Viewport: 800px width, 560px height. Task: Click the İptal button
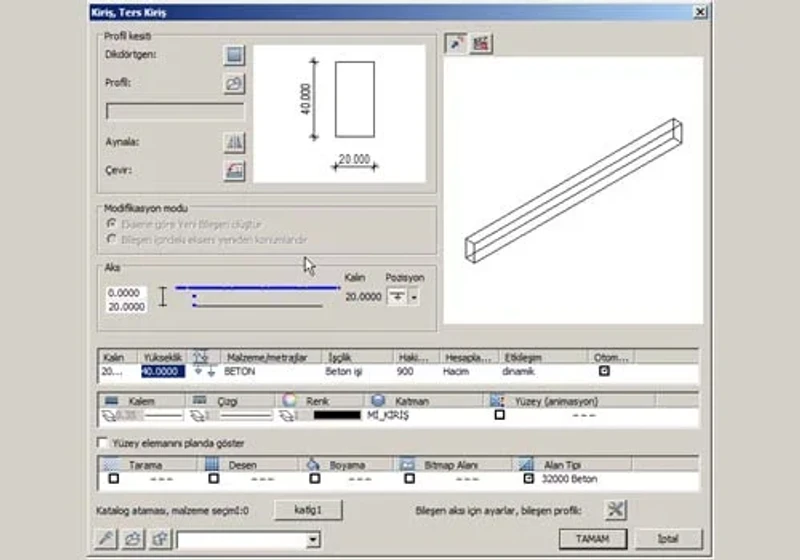pos(668,539)
